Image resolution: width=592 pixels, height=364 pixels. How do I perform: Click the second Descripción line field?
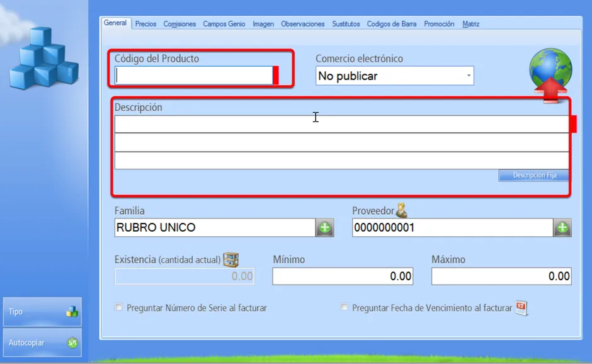point(342,142)
